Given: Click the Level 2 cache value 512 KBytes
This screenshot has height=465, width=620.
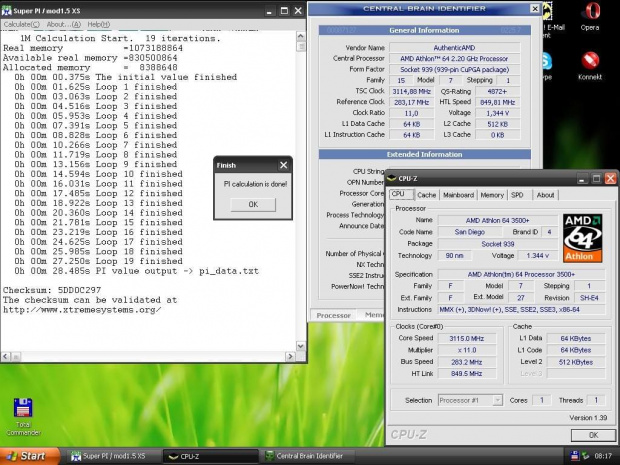Looking at the screenshot, I should click(576, 362).
